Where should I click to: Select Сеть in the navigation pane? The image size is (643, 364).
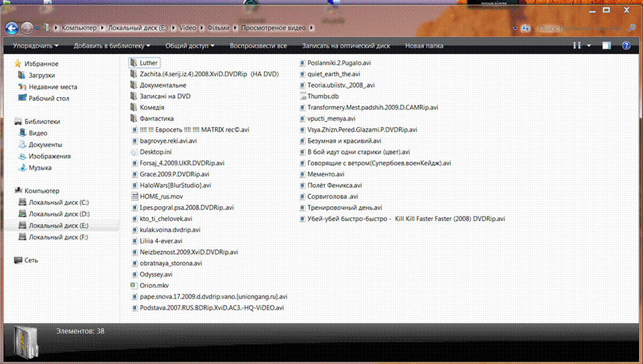pos(31,260)
